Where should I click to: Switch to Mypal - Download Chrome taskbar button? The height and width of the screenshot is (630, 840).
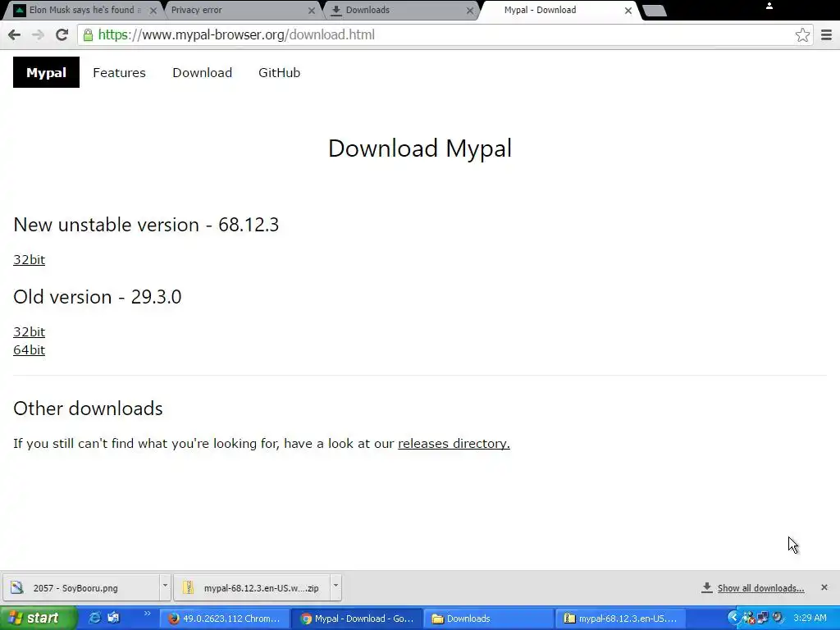pyautogui.click(x=357, y=619)
